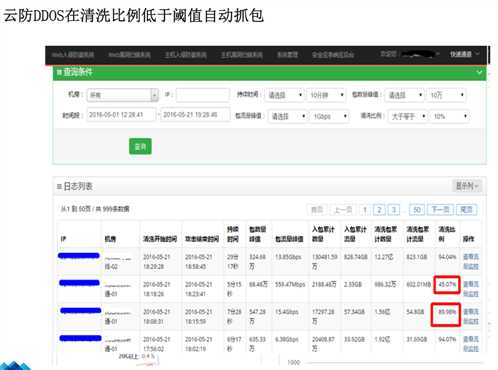Select page 2 in pagination
This screenshot has width=498, height=370.
pos(379,210)
